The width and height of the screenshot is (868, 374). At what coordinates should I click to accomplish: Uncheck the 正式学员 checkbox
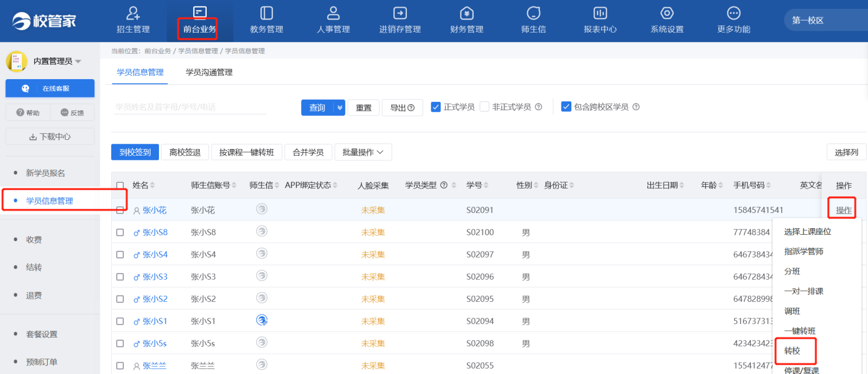pos(436,107)
